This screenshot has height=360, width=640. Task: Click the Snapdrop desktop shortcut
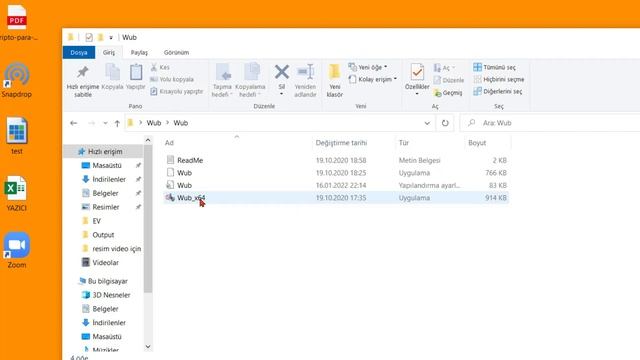click(x=17, y=80)
